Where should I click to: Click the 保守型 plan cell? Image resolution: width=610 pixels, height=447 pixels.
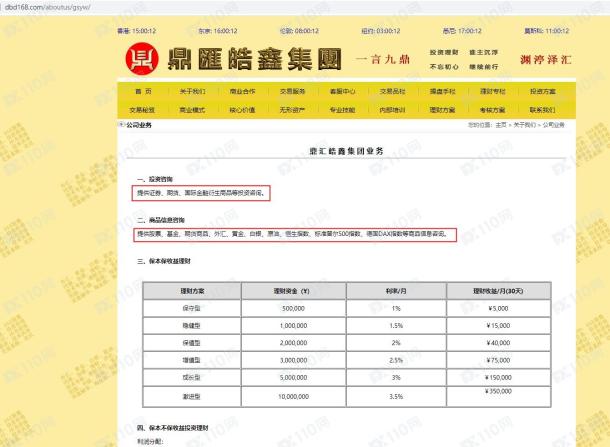pyautogui.click(x=191, y=309)
